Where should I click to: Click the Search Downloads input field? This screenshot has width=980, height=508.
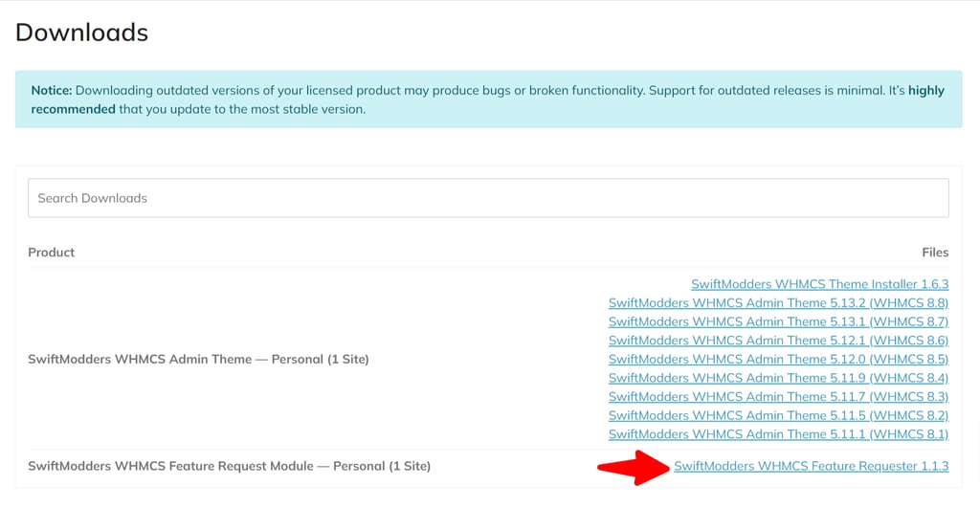tap(488, 198)
